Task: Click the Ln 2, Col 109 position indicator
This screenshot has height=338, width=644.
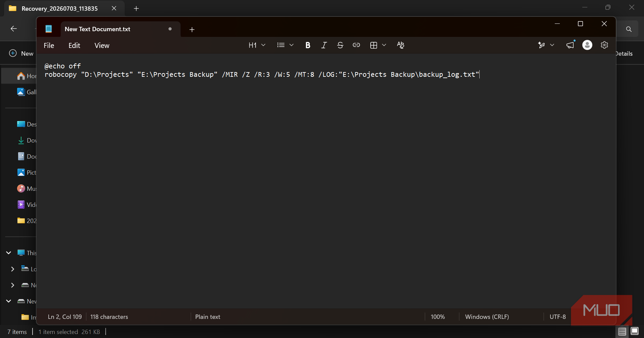Action: click(65, 317)
